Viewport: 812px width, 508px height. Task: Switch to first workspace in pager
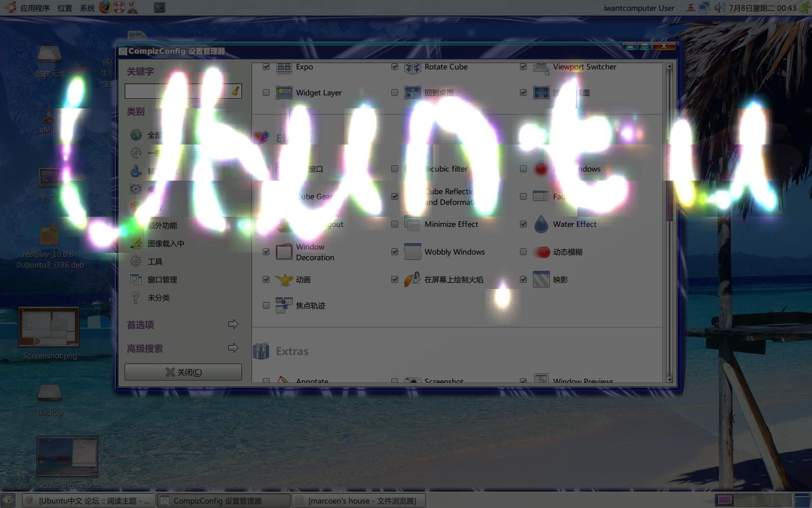(x=725, y=500)
